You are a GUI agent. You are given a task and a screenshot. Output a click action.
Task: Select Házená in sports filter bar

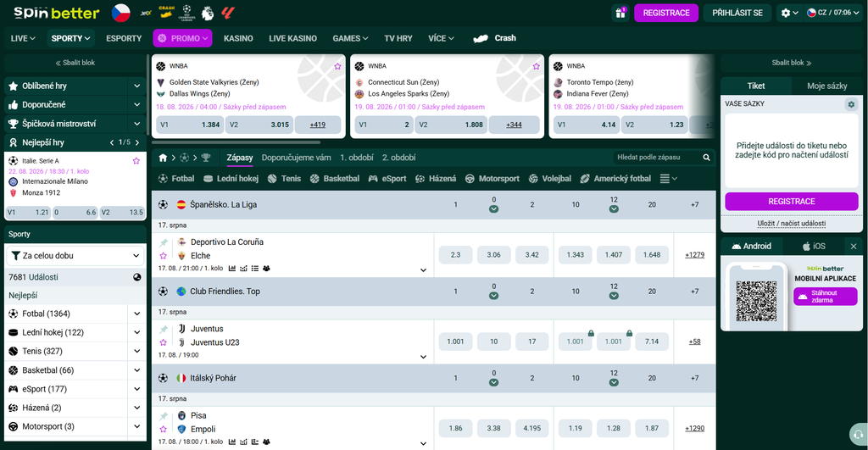click(436, 179)
